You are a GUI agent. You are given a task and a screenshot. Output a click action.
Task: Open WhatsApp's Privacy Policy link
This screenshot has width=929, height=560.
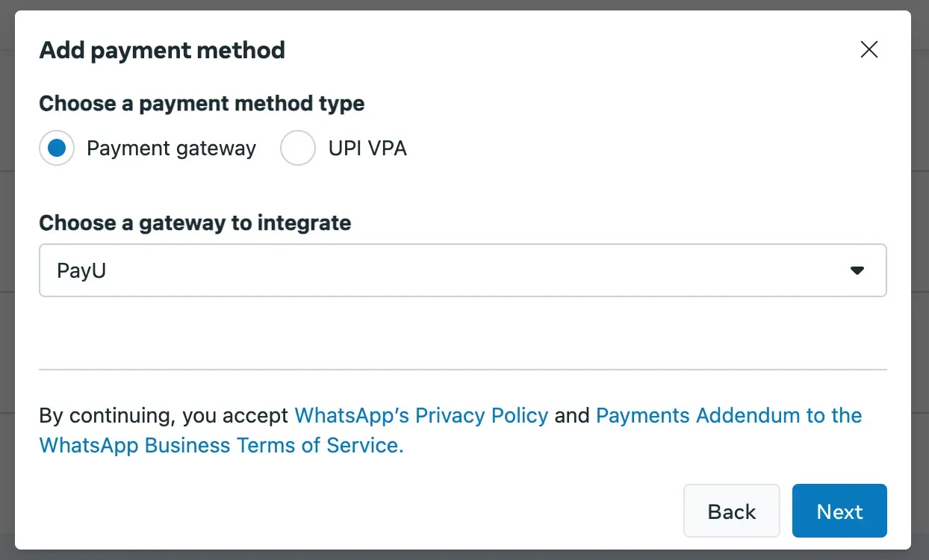point(421,415)
